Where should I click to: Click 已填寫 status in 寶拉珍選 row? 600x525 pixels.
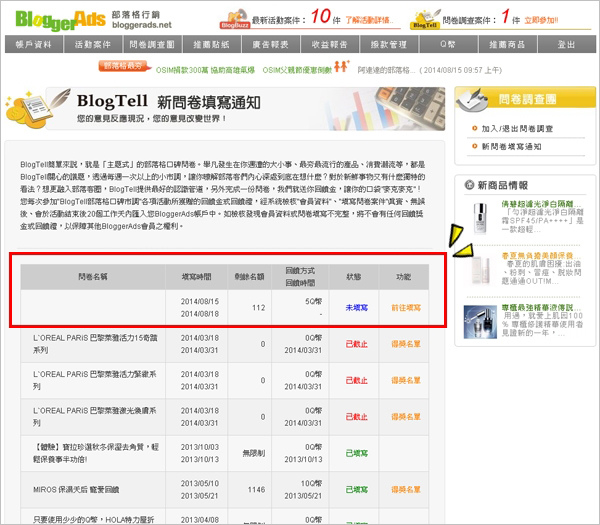357,453
